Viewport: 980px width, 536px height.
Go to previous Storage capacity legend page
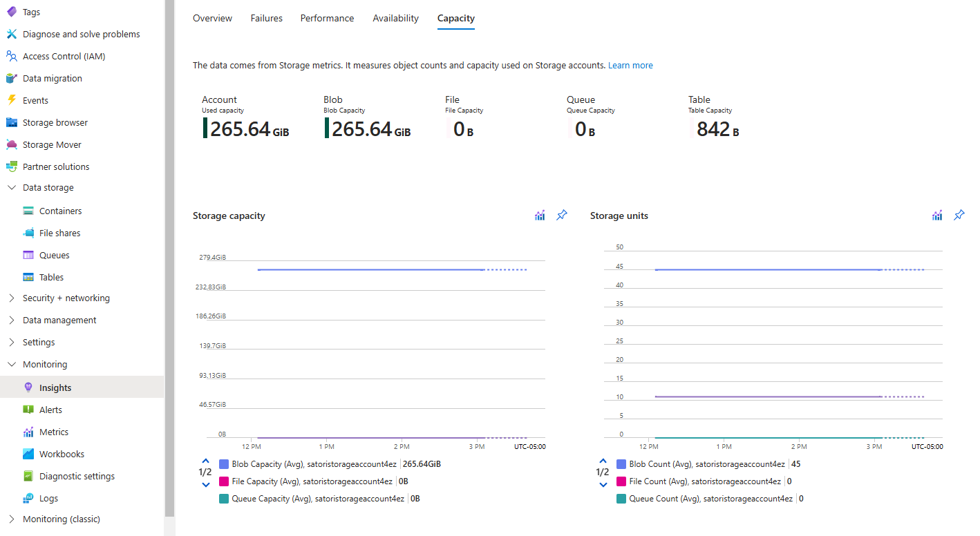pos(205,461)
